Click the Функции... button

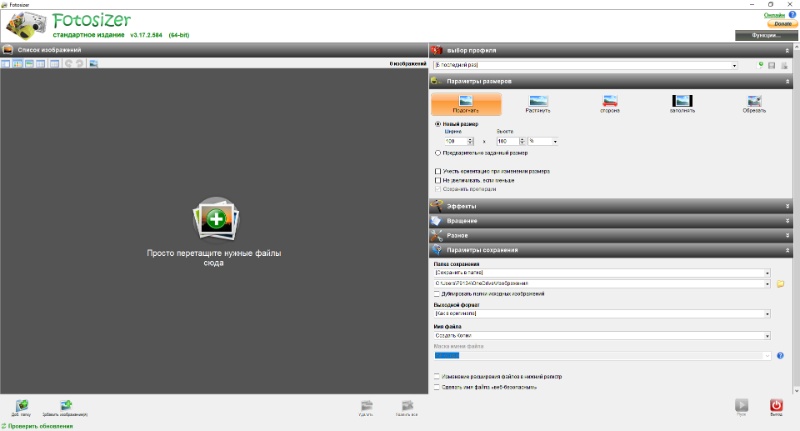point(766,35)
